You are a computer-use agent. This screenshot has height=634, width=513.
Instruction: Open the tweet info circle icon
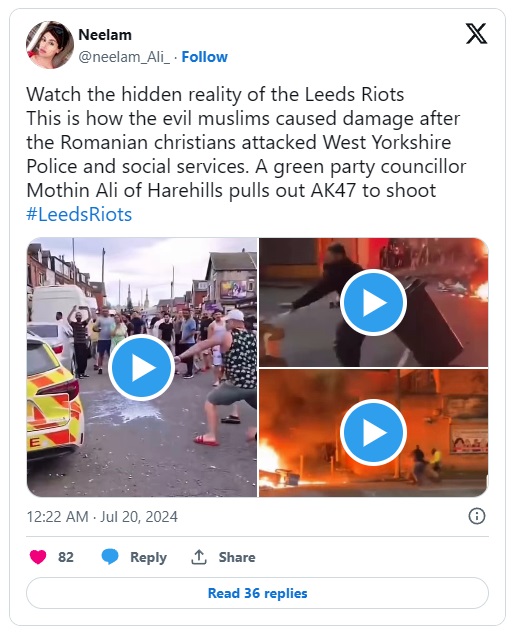click(x=477, y=516)
